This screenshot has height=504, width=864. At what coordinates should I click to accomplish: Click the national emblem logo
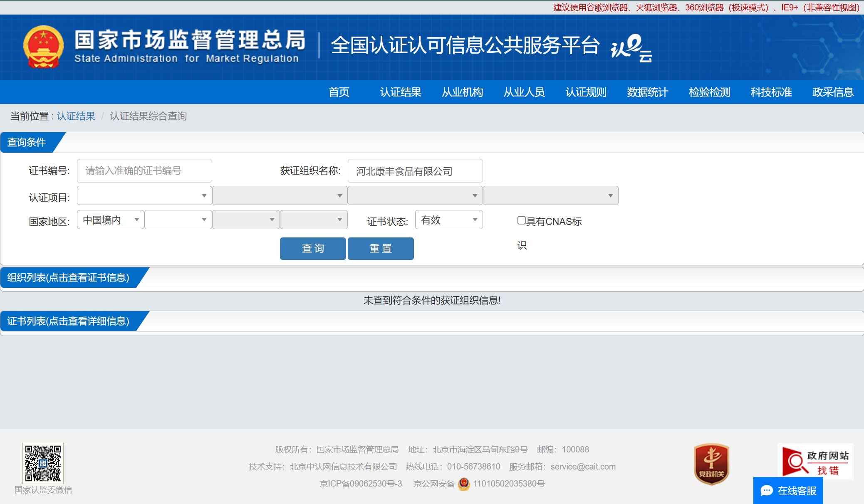(44, 47)
